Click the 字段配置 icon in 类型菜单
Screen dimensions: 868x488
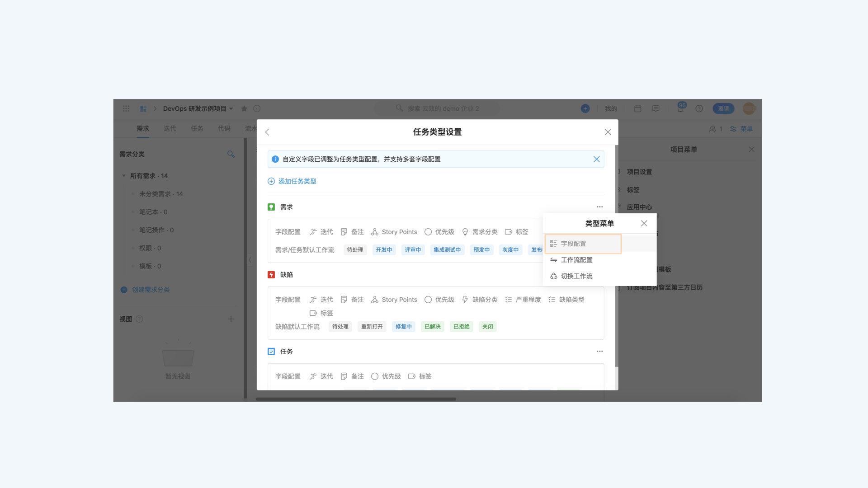coord(553,244)
